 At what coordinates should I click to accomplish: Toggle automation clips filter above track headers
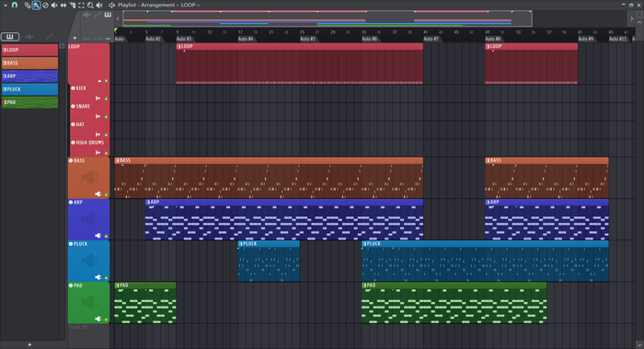click(98, 15)
